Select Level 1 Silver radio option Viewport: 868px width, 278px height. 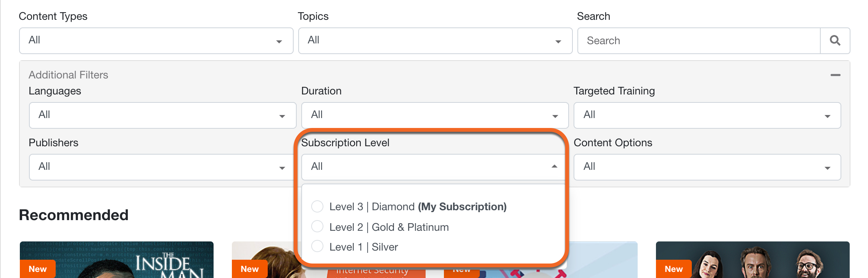point(317,246)
